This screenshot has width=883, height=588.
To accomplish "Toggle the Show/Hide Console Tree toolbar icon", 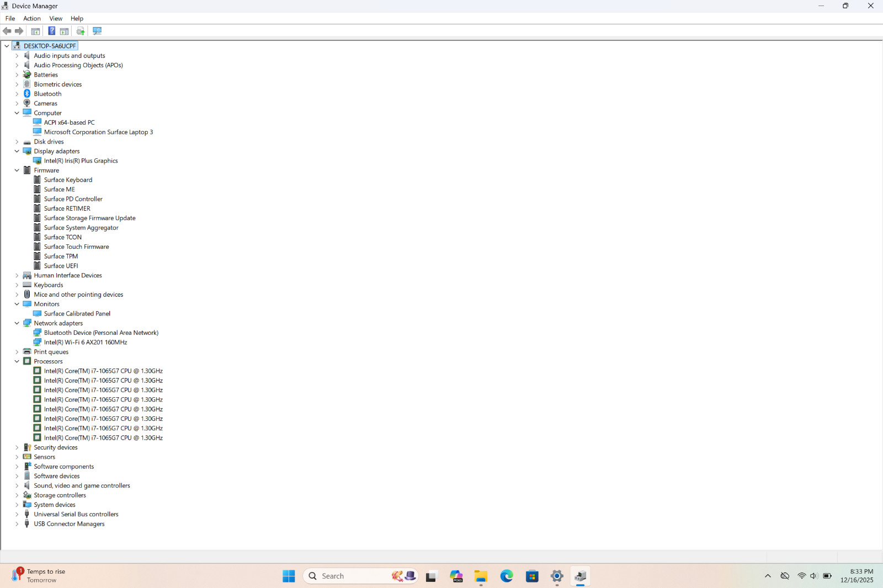I will pos(35,31).
